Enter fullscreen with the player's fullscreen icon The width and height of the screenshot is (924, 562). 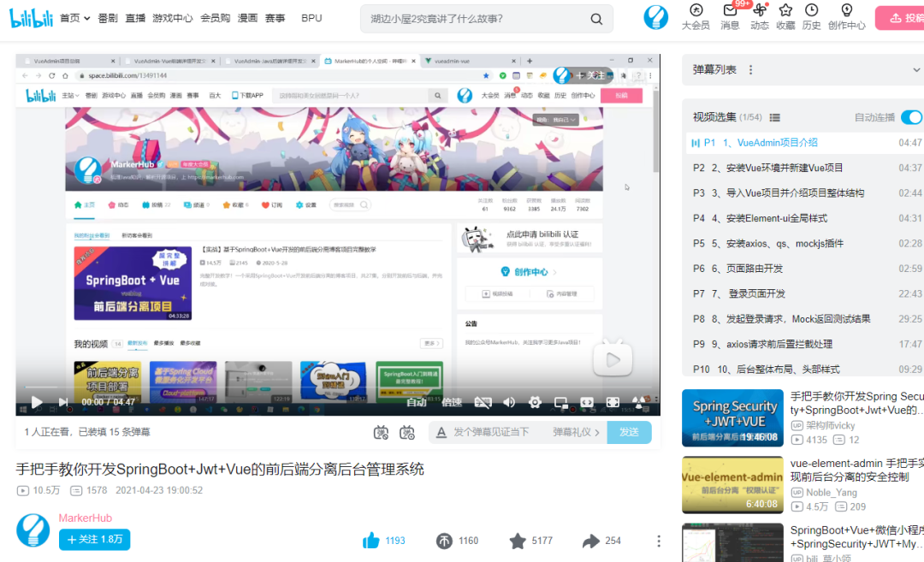click(x=613, y=402)
